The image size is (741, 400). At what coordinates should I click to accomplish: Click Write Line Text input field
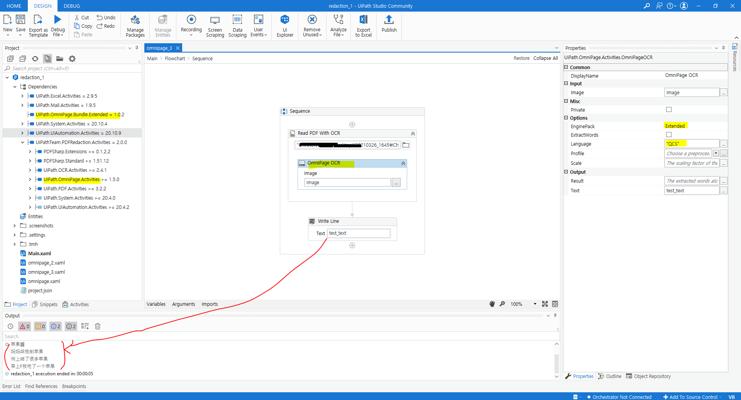tap(359, 233)
